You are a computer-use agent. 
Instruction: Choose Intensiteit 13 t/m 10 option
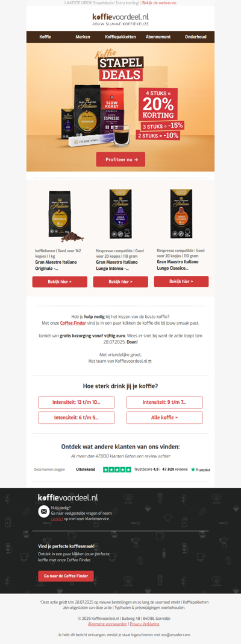pos(77,402)
